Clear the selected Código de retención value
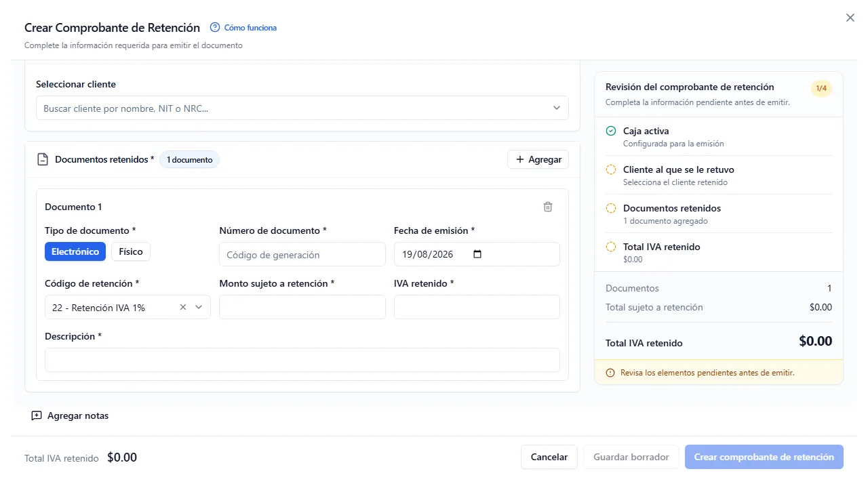The height and width of the screenshot is (488, 868). (x=183, y=307)
